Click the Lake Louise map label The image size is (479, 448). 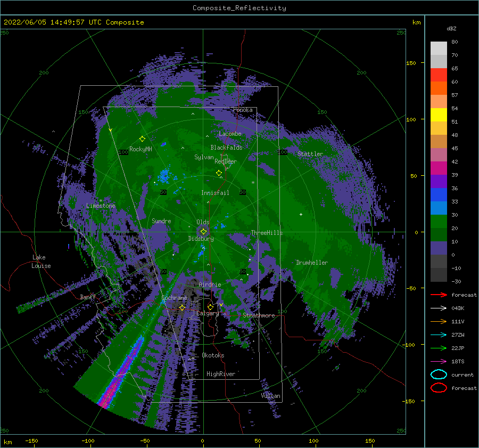[x=41, y=262]
